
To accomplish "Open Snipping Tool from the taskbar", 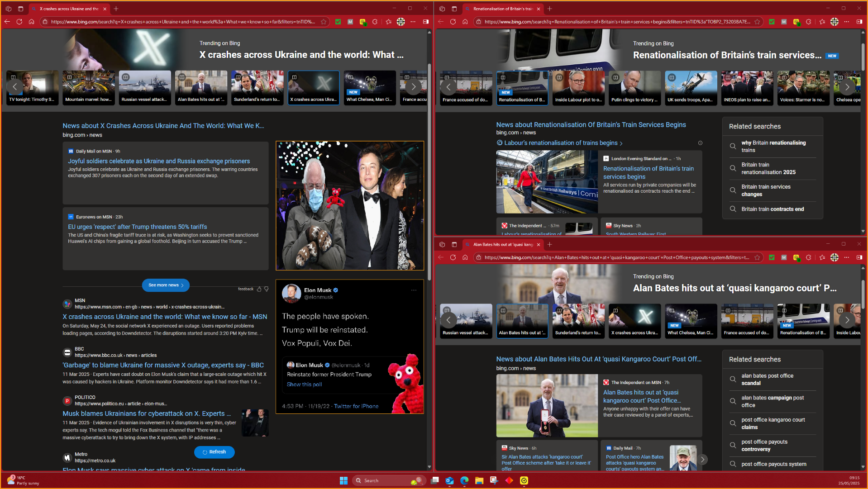I will (494, 480).
